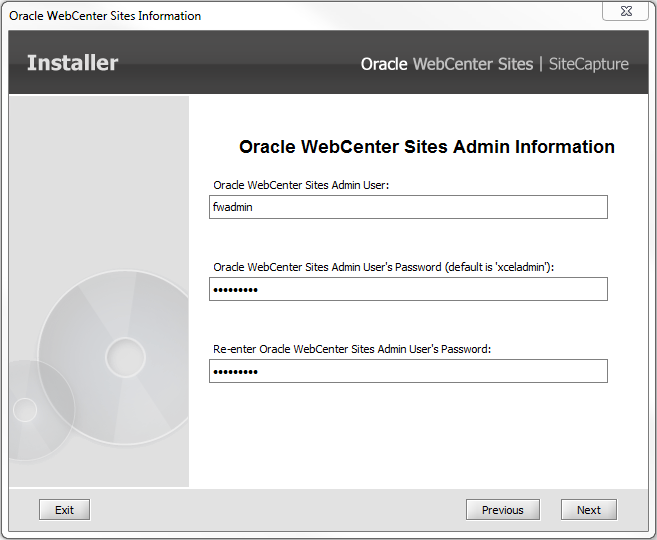Close the Oracle WebCenter Sites Information window
Image resolution: width=657 pixels, height=540 pixels.
(626, 11)
